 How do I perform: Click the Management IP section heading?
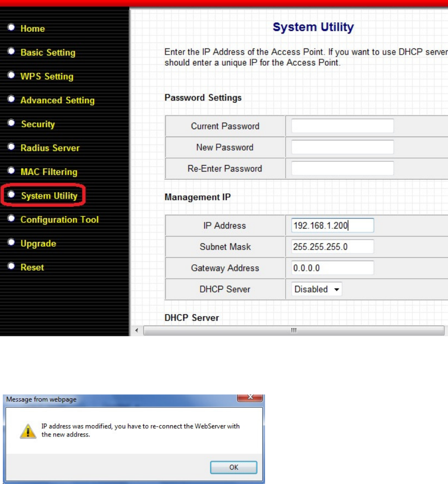[x=197, y=197]
